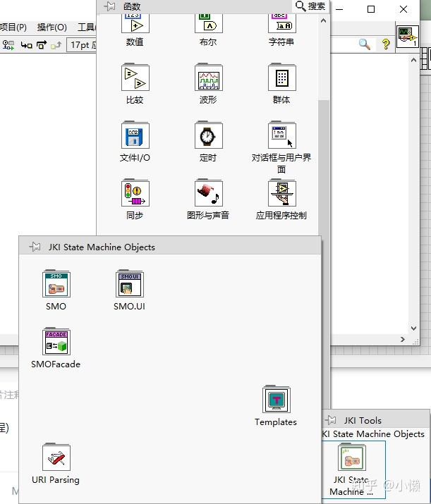Click the 搜索 button in functions palette
The width and height of the screenshot is (431, 504).
[310, 6]
